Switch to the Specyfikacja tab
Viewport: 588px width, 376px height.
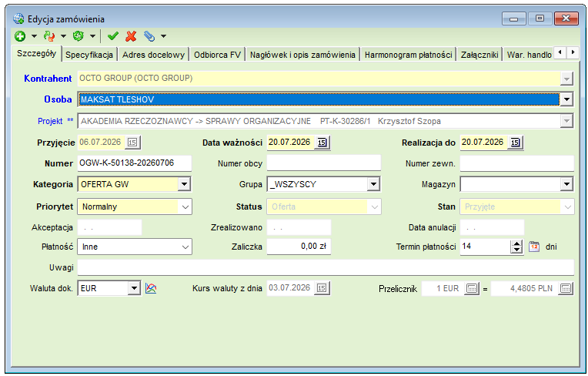89,55
